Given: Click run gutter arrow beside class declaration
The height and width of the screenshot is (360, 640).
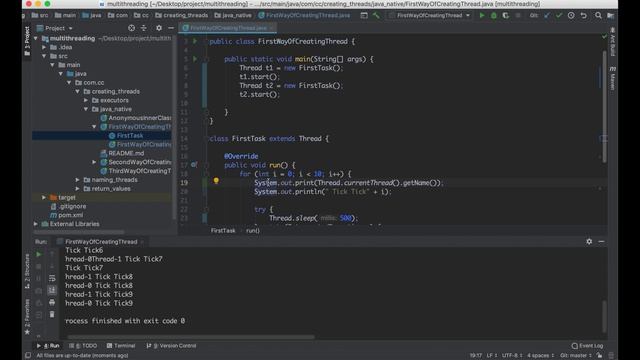Looking at the screenshot, I should pos(195,41).
